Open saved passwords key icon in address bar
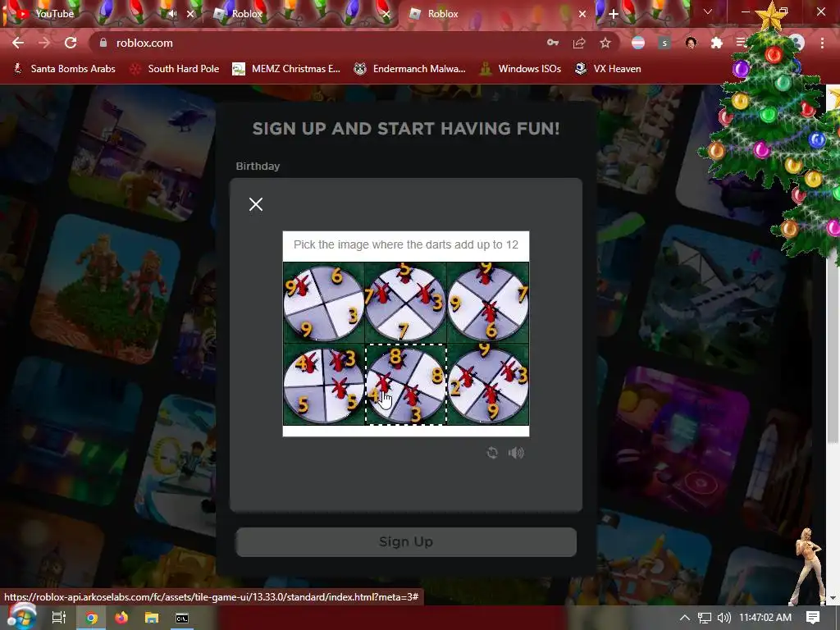The height and width of the screenshot is (630, 840). 553,43
